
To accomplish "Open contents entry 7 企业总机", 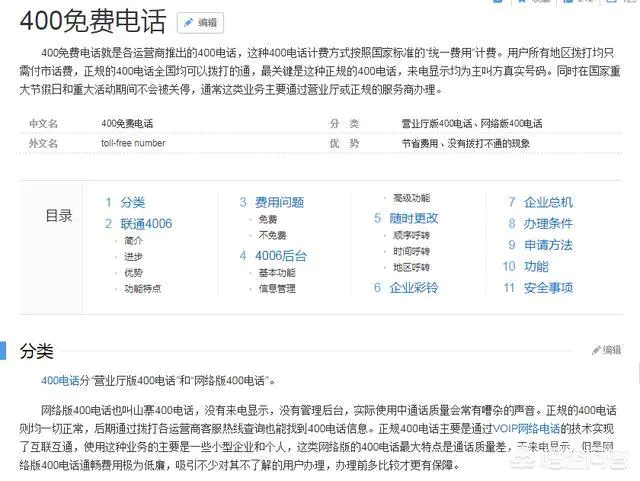I will click(x=548, y=202).
